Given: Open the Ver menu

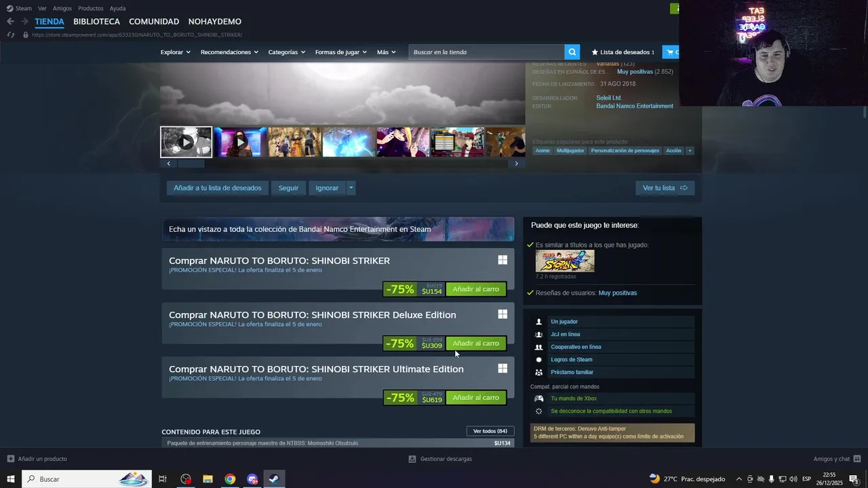Looking at the screenshot, I should click(42, 8).
